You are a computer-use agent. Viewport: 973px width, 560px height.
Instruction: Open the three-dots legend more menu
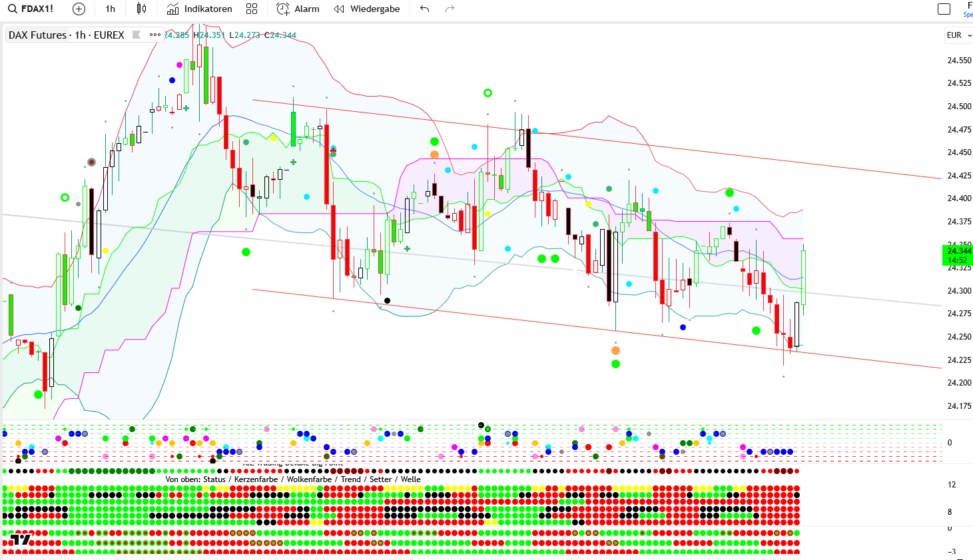tap(155, 35)
